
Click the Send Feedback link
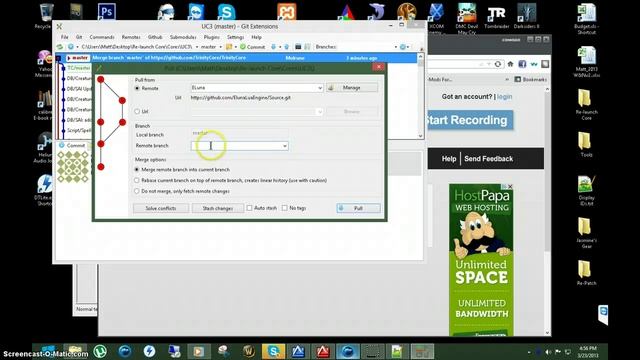tap(488, 159)
